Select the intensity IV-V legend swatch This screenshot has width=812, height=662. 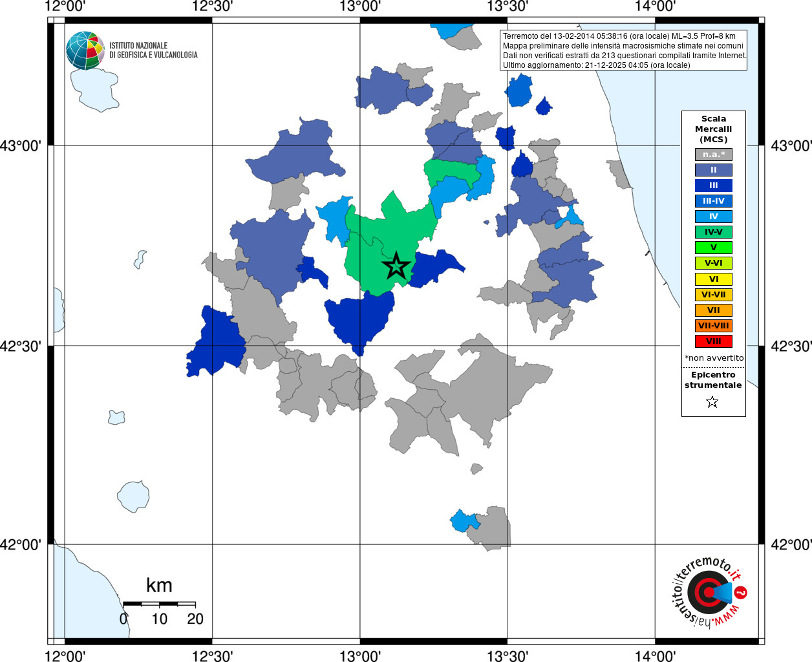click(x=714, y=232)
